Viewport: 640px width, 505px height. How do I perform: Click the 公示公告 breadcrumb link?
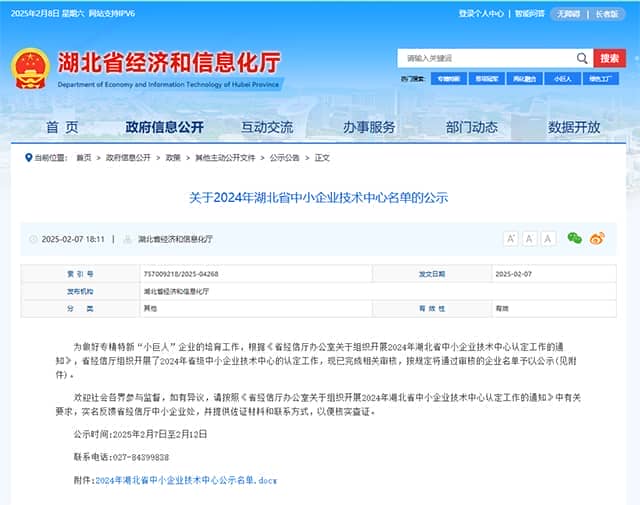click(x=284, y=158)
